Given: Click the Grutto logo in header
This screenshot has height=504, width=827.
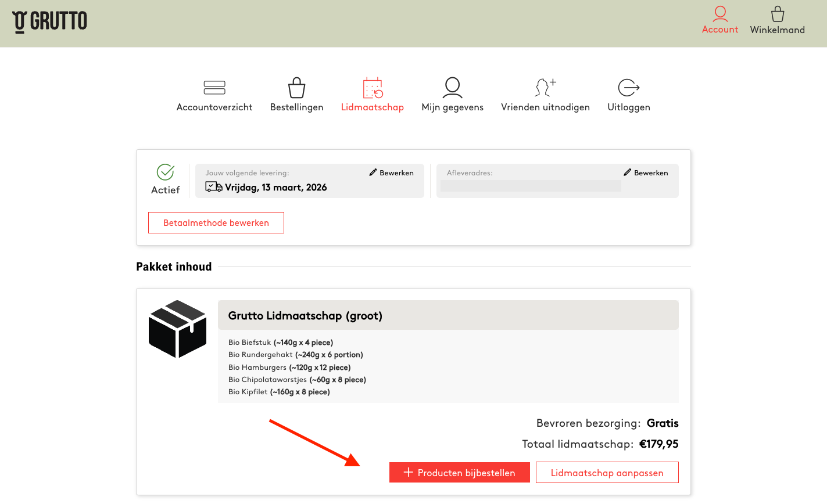Looking at the screenshot, I should [x=50, y=21].
